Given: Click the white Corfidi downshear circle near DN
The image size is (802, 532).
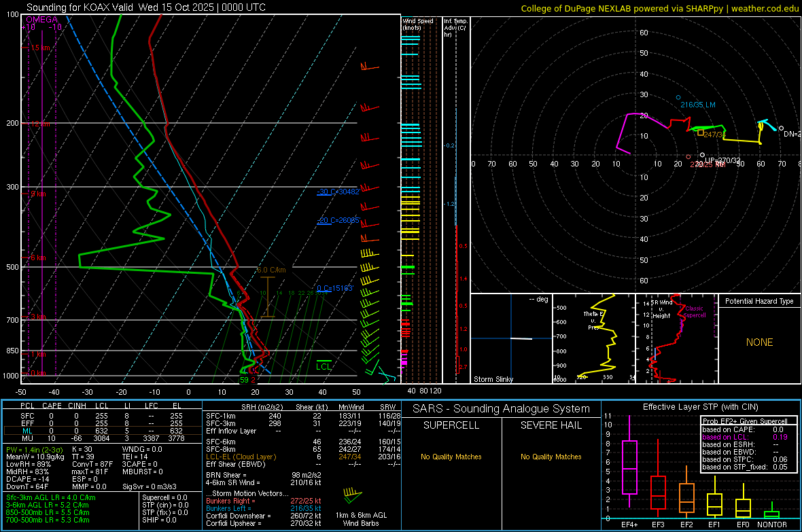Looking at the screenshot, I should [781, 128].
